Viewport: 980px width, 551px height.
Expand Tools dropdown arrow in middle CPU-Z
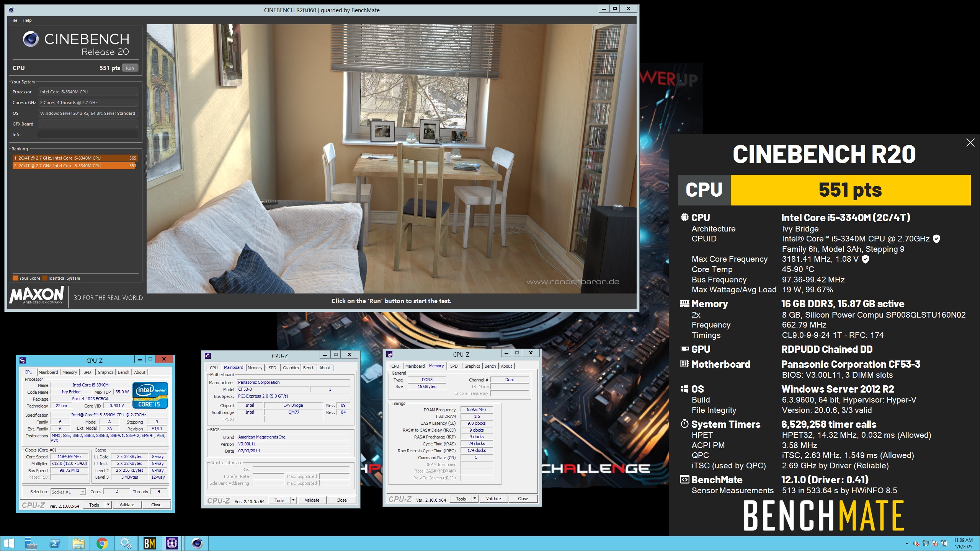pos(293,500)
